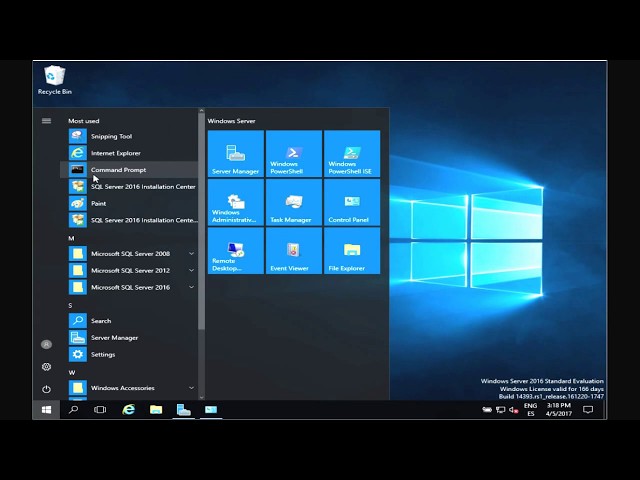The width and height of the screenshot is (640, 480).
Task: Click the S letter header in apps list
Action: (x=71, y=305)
